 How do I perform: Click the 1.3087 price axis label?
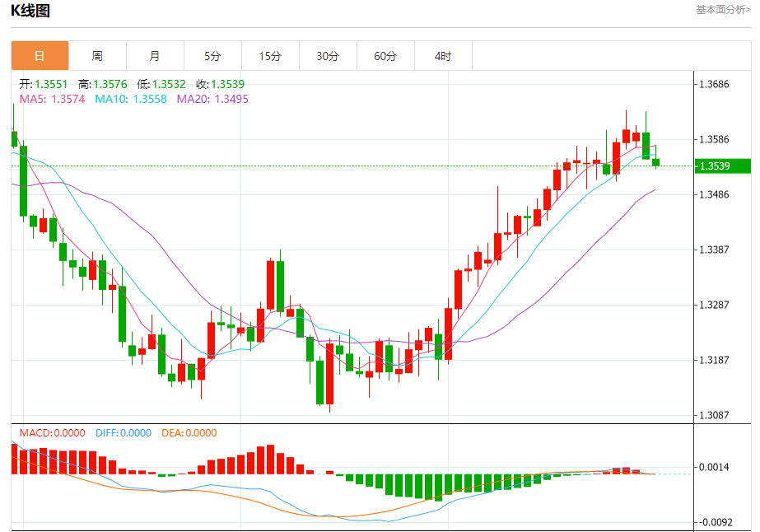(714, 415)
